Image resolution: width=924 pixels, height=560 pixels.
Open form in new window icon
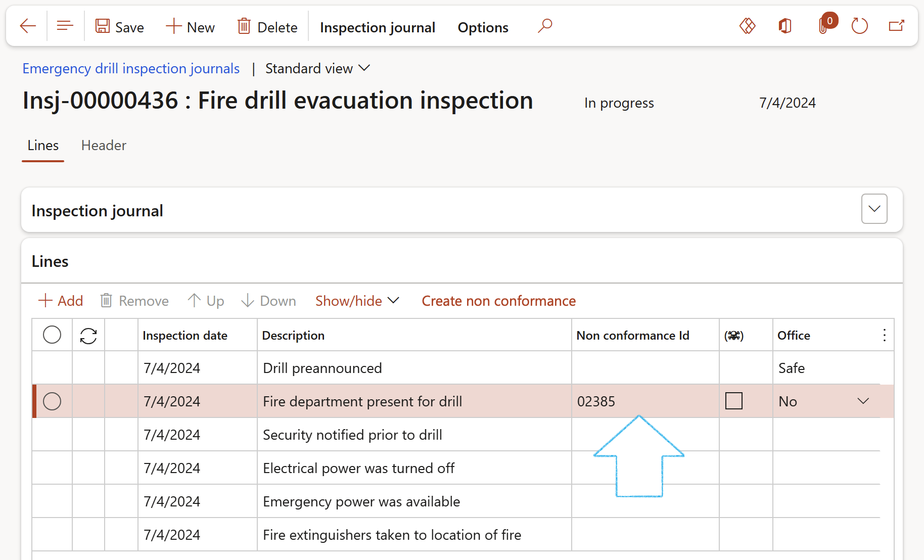point(896,26)
